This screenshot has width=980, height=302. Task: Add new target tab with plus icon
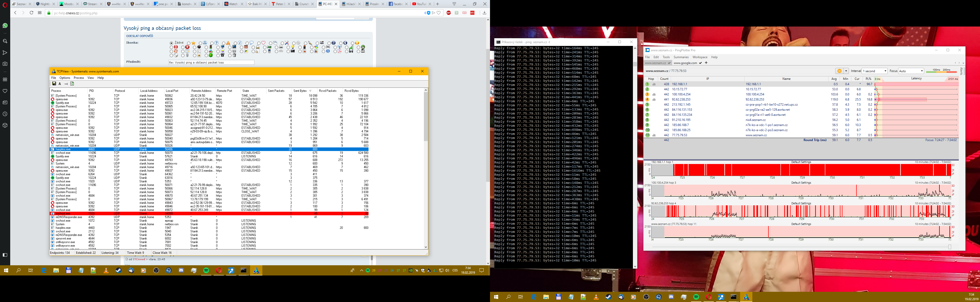tap(706, 63)
